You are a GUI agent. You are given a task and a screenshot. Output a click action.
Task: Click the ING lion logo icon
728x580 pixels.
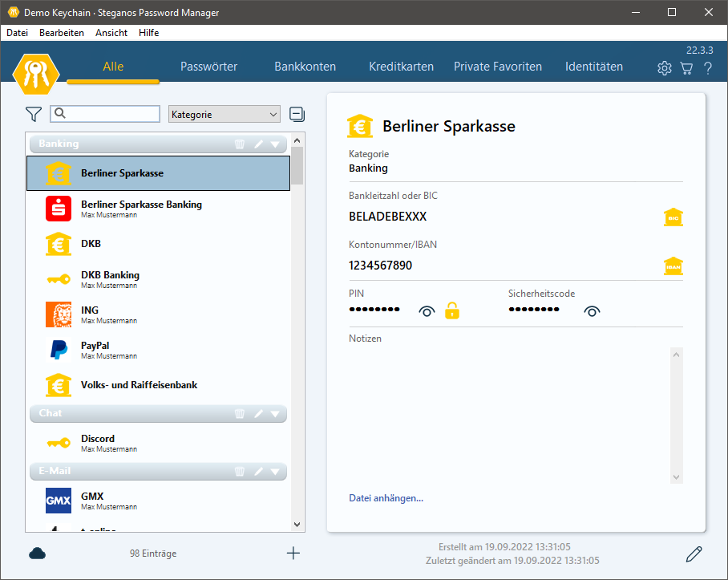59,314
